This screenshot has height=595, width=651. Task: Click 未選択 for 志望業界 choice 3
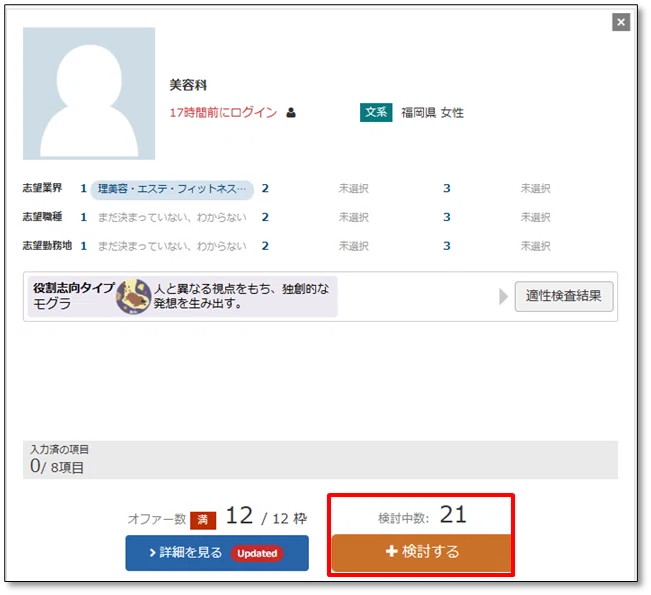tap(535, 189)
